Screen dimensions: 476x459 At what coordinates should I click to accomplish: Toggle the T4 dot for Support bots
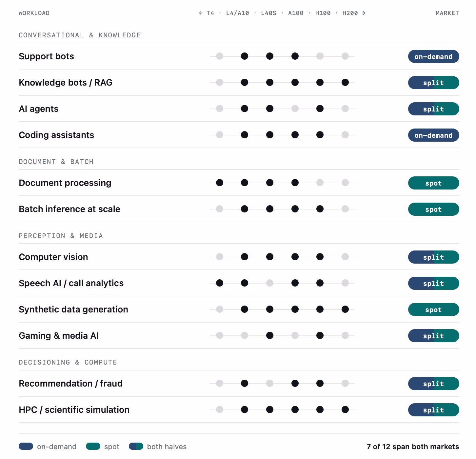pos(220,56)
